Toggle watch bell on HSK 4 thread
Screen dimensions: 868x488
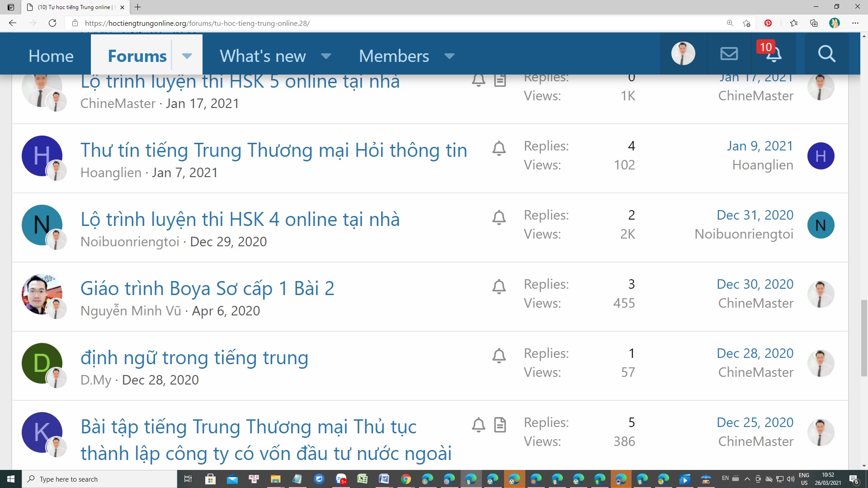(499, 218)
